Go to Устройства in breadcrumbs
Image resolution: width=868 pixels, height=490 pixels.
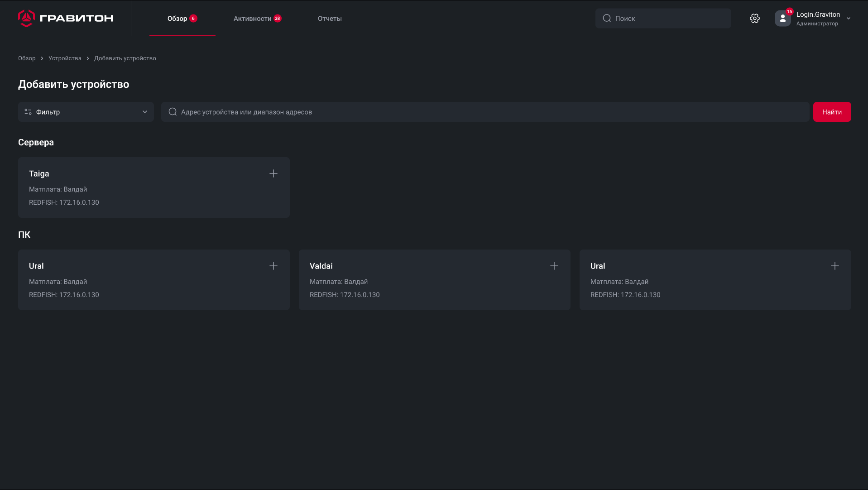pos(65,58)
